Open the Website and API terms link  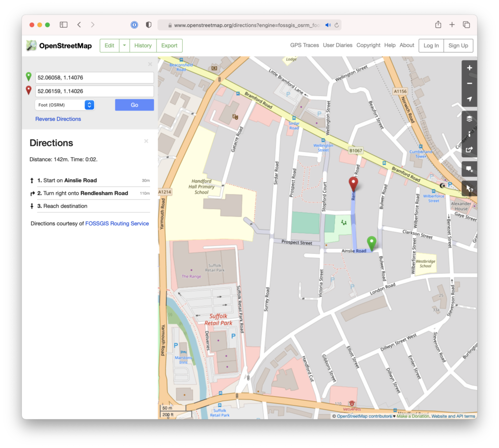[x=453, y=416]
